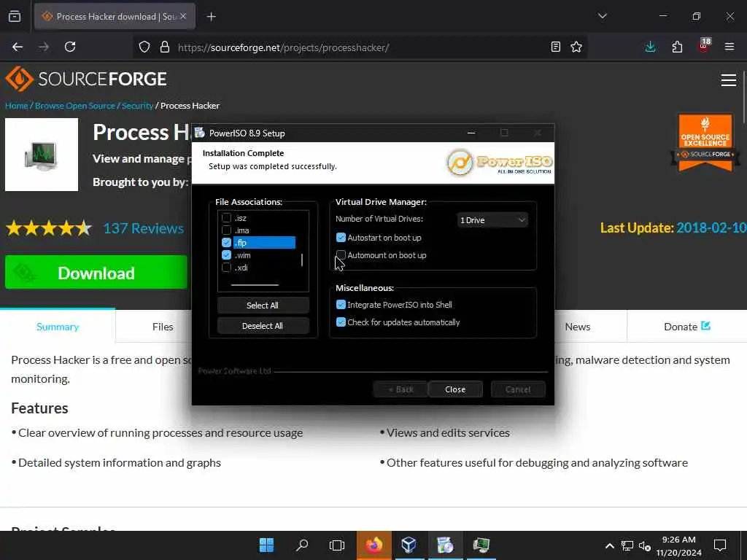
Task: Open the Security breadcrumb link
Action: pos(137,106)
